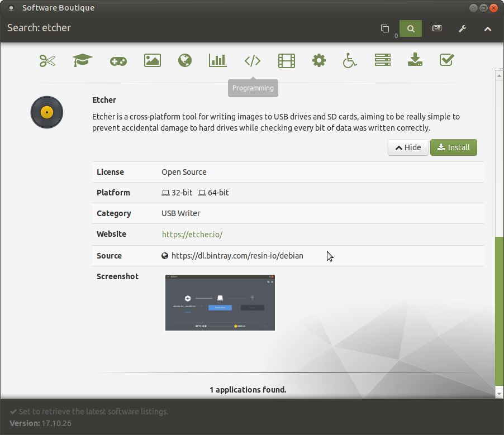
Task: Click the scrollbar up arrow
Action: (499, 76)
